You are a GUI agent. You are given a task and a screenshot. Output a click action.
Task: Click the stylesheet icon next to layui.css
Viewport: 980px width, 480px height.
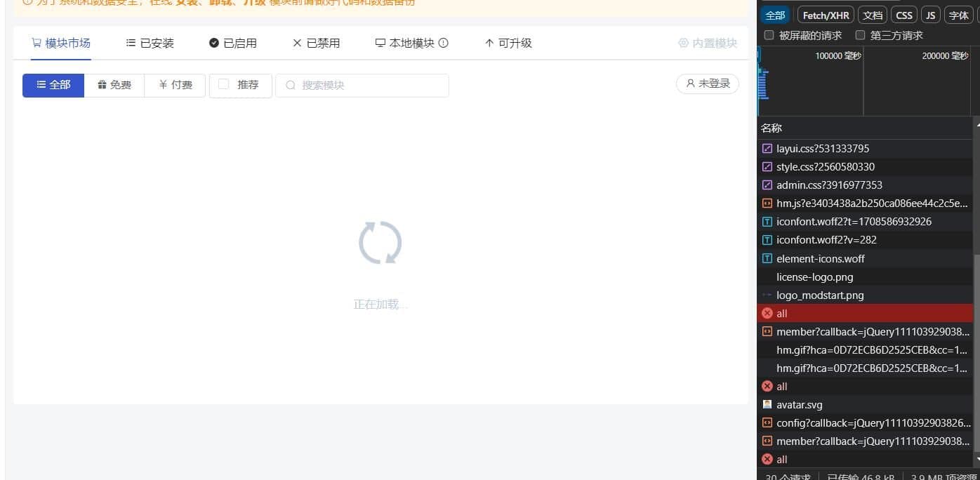767,149
